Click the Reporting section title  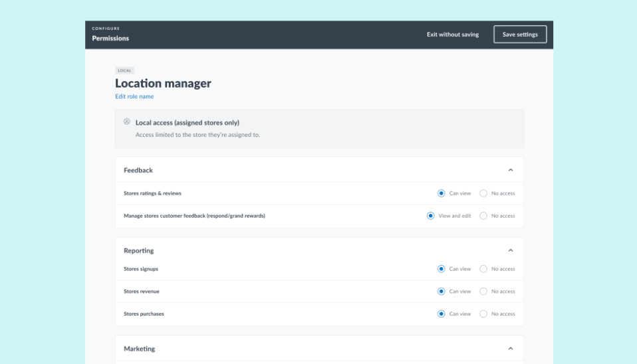point(138,250)
